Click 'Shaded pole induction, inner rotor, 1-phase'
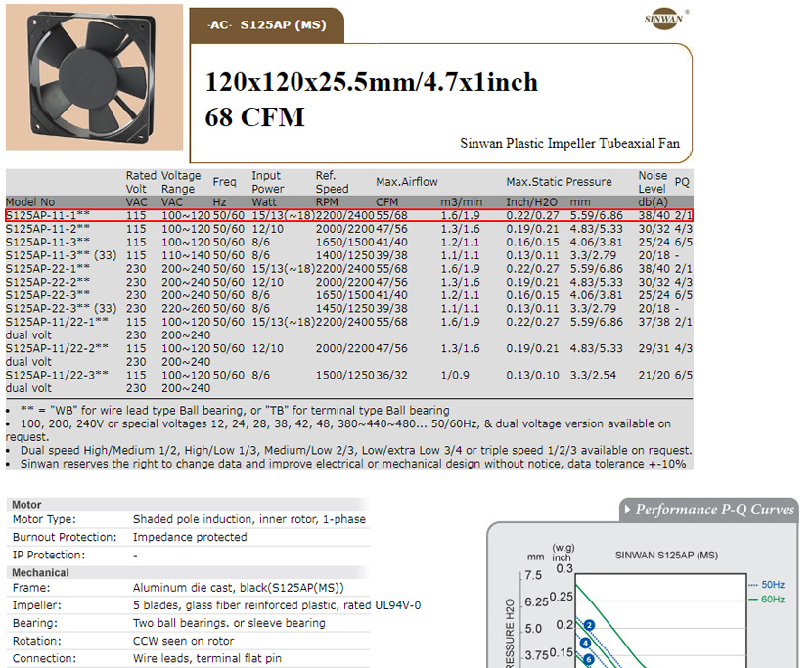812x668 pixels. (249, 519)
